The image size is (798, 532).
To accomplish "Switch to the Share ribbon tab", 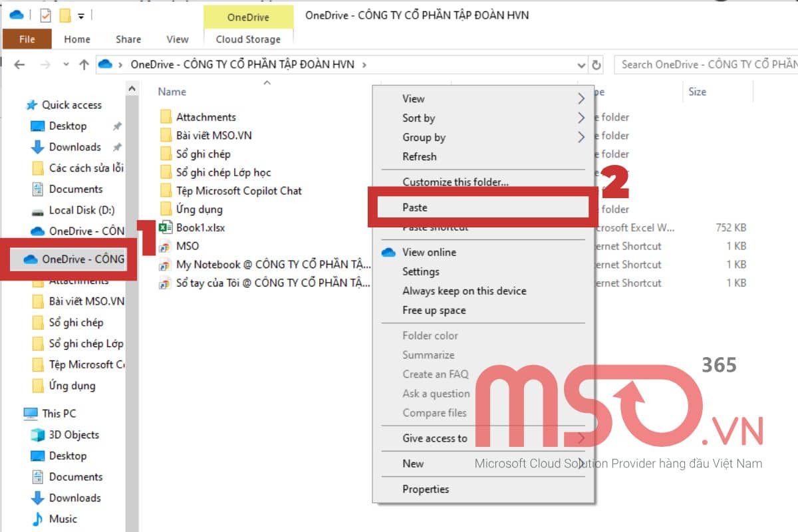I will [x=128, y=39].
